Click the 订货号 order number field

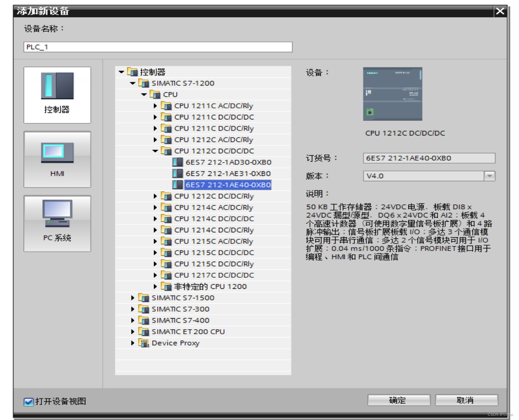click(429, 158)
